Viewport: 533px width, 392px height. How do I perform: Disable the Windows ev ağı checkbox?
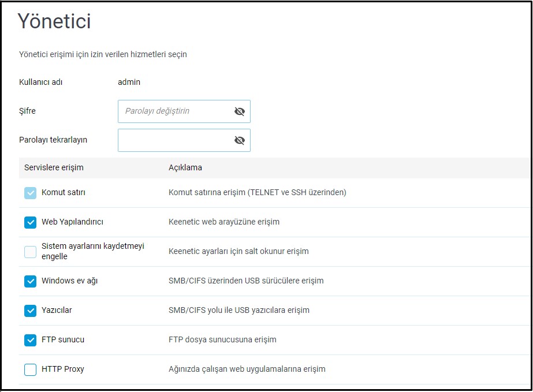(31, 281)
